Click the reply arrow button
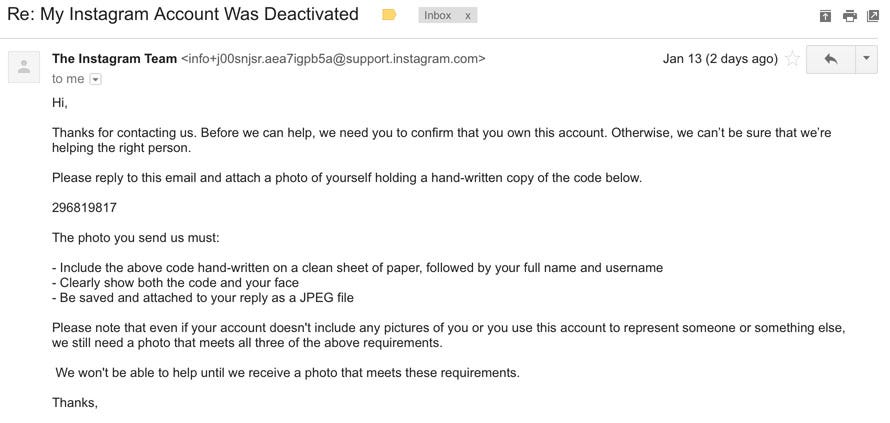 pos(830,58)
